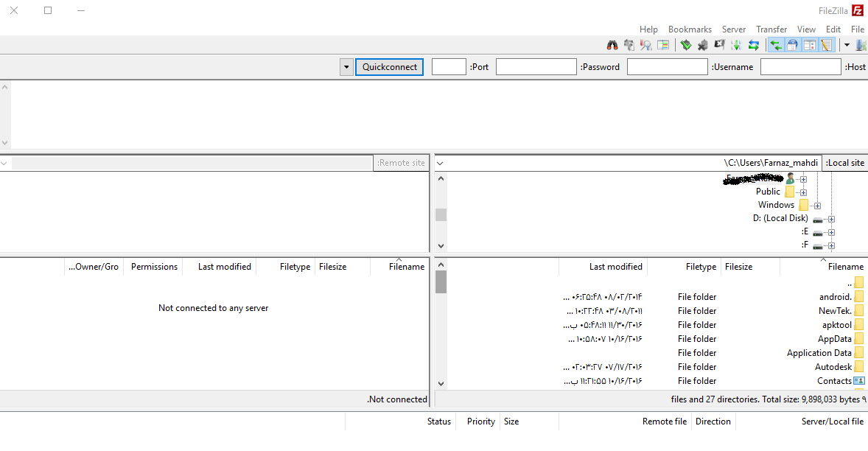Click the Disconnect from server icon
Image resolution: width=868 pixels, height=451 pixels.
coord(702,45)
